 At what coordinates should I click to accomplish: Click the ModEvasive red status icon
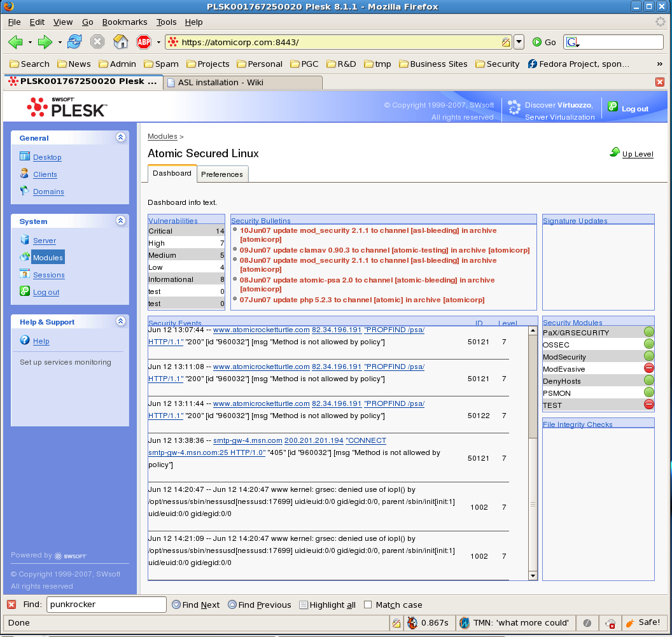pyautogui.click(x=648, y=368)
